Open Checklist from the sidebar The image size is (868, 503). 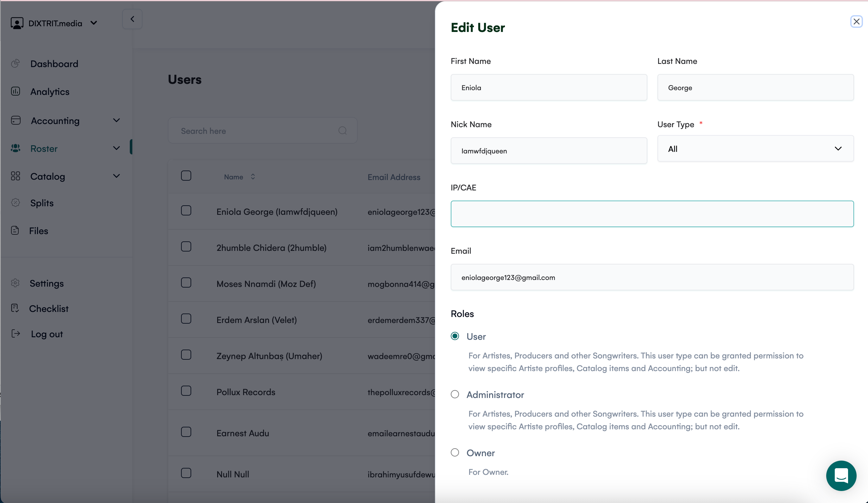[49, 308]
